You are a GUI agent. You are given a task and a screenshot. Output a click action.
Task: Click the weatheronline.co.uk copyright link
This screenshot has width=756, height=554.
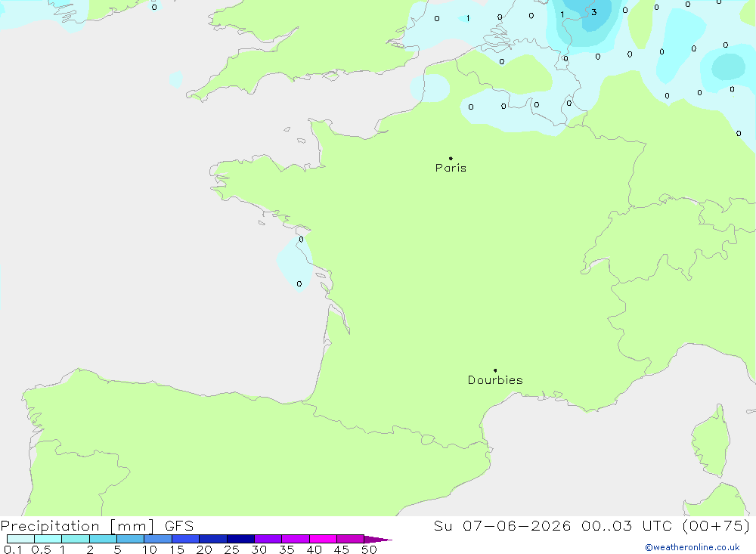click(x=692, y=547)
